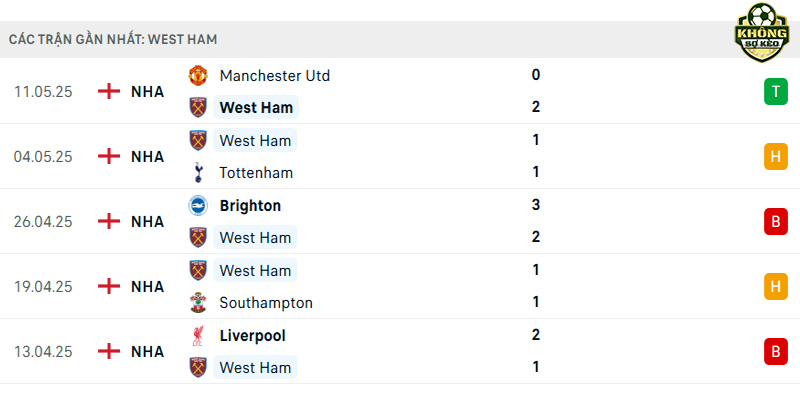Click the Tottenham club crest icon
800x400 pixels.
pyautogui.click(x=198, y=172)
